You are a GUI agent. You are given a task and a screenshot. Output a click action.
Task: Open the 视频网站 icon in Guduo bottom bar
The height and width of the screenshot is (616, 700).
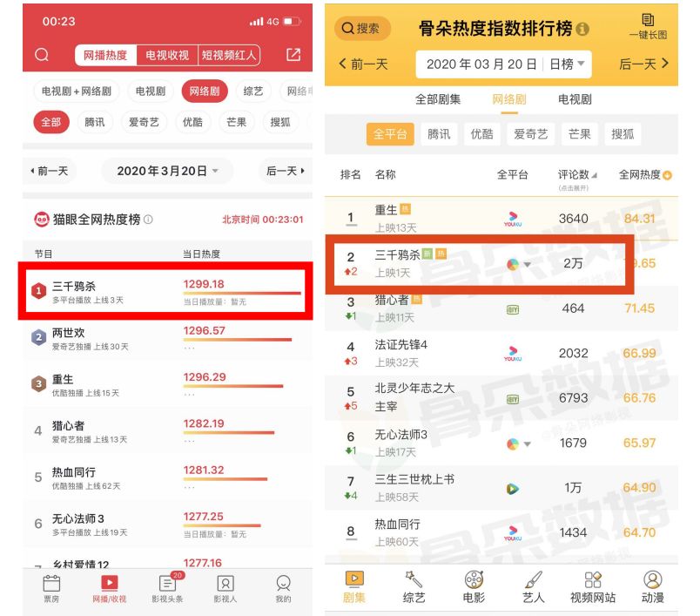[593, 579]
